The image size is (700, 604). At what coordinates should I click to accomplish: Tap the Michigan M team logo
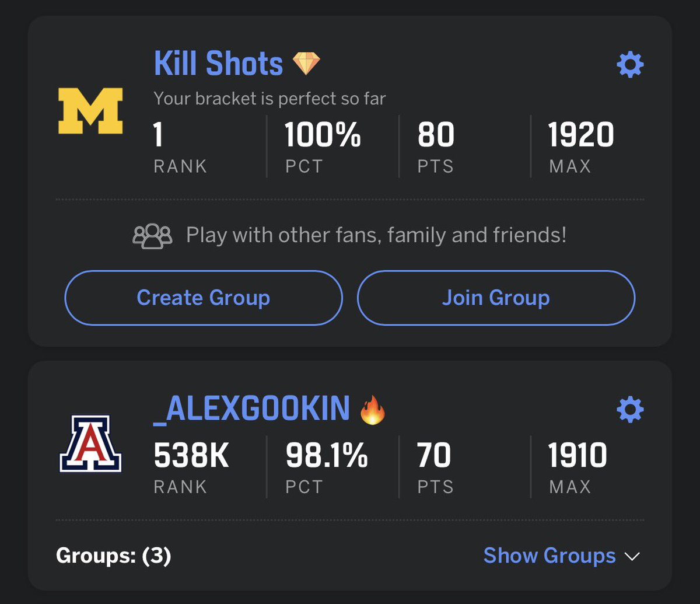pos(90,111)
